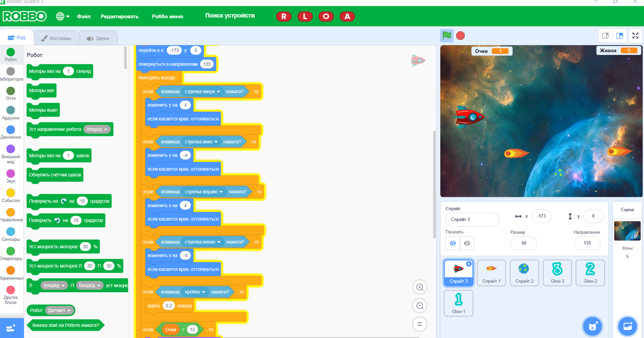Open Уст направление робота Вперёд dropdown

pyautogui.click(x=97, y=129)
